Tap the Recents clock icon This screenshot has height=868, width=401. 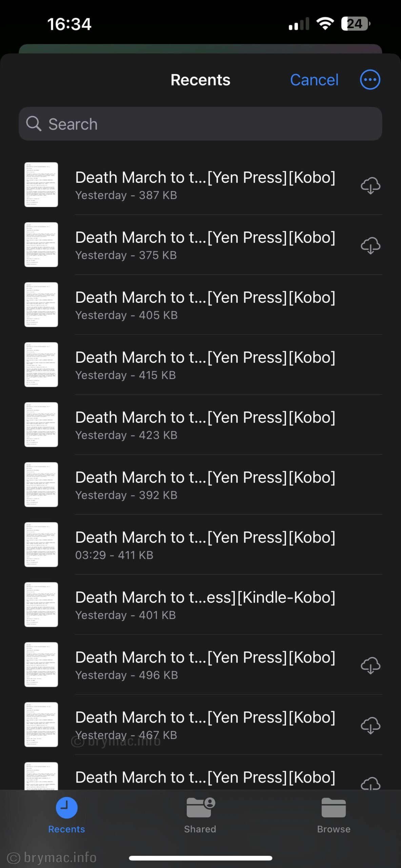pos(66,808)
